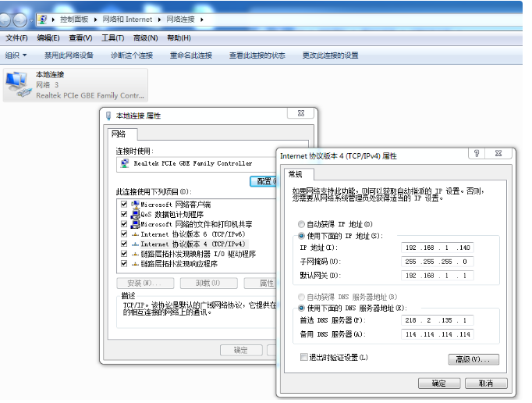The width and height of the screenshot is (532, 403).
Task: Click the 高级(V)... button
Action: (473, 359)
